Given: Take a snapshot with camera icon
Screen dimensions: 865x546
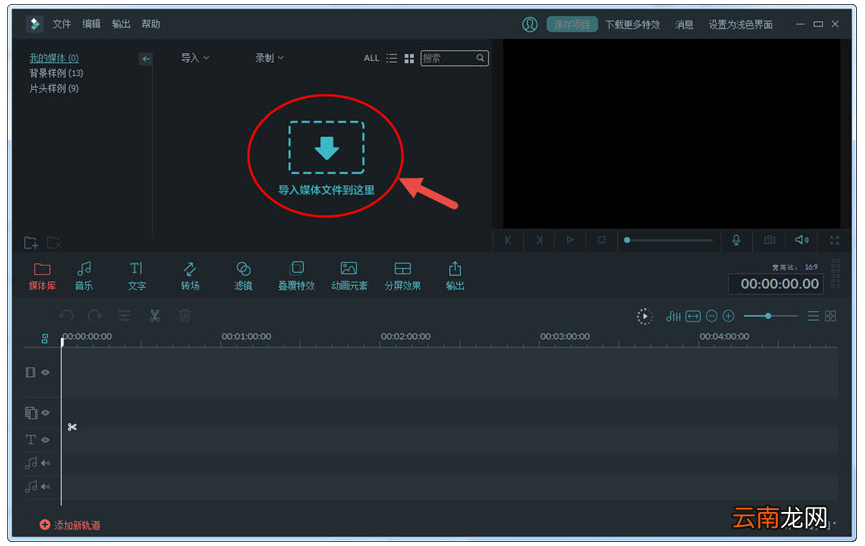Looking at the screenshot, I should click(x=770, y=240).
